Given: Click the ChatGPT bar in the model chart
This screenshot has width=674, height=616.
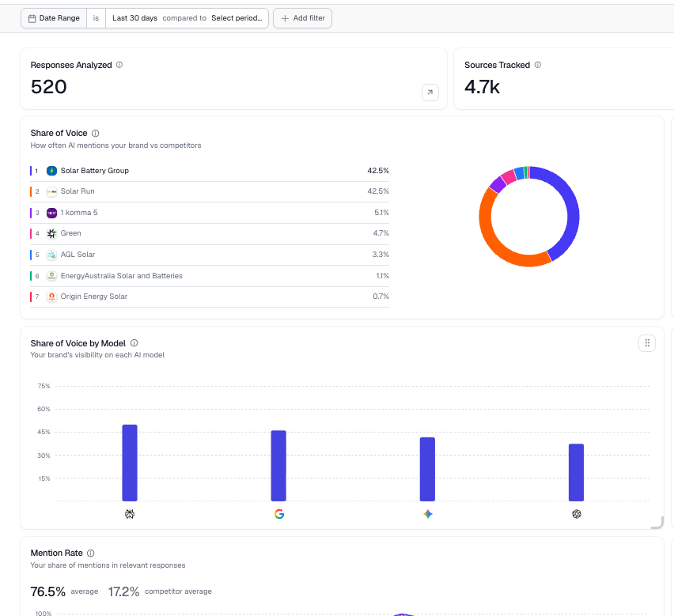Looking at the screenshot, I should tap(577, 473).
